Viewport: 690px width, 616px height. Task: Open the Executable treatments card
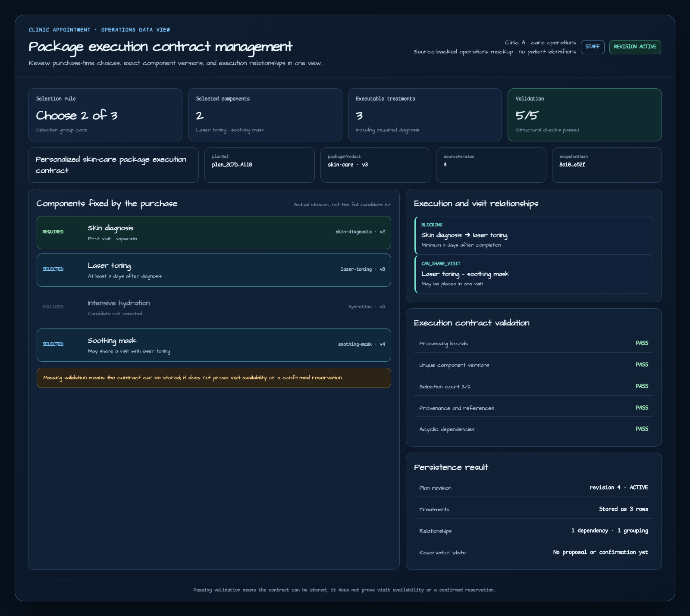425,115
